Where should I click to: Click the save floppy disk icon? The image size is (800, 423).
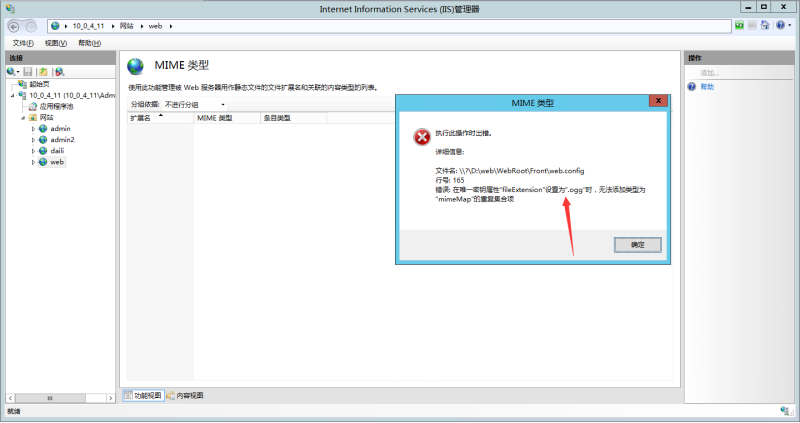click(x=28, y=72)
